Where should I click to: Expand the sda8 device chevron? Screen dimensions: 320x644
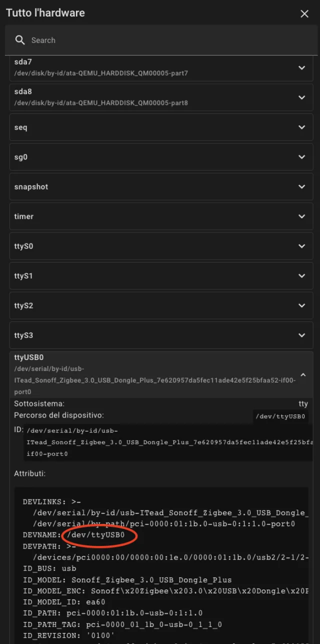coord(301,97)
